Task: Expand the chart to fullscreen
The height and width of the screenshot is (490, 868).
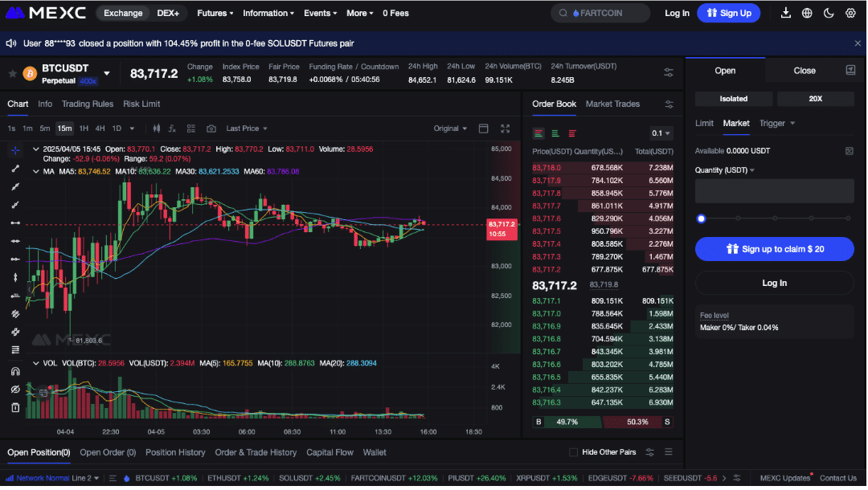Action: click(506, 129)
